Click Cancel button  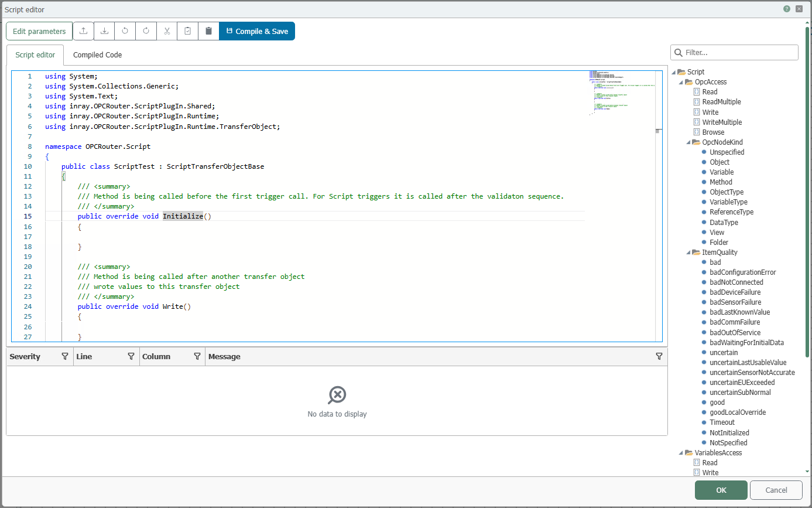(776, 490)
